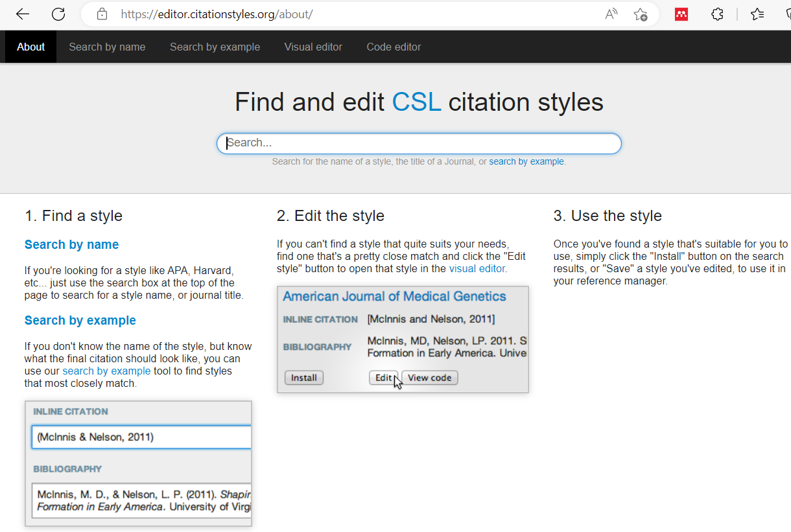Open the browser Extensions menu
The height and width of the screenshot is (532, 791).
pyautogui.click(x=717, y=14)
